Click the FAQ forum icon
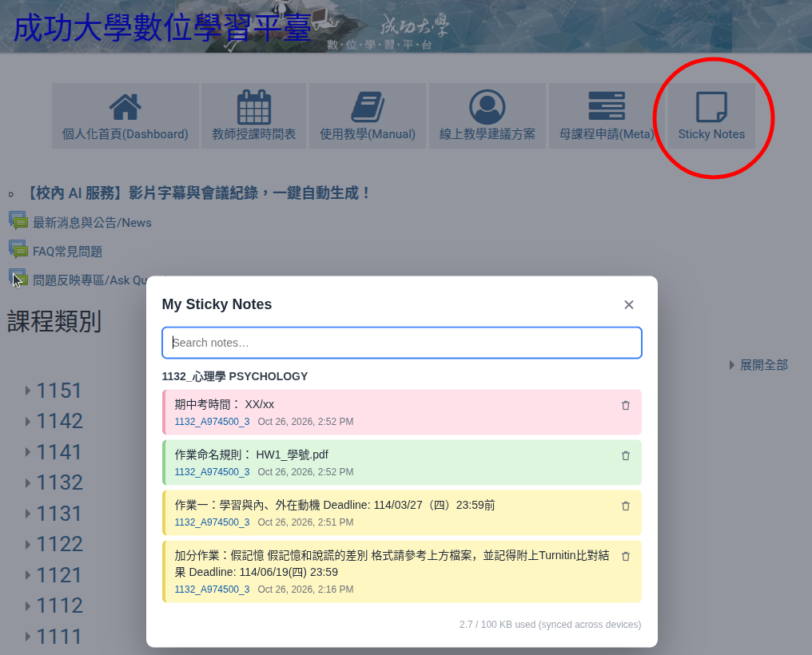 point(18,250)
